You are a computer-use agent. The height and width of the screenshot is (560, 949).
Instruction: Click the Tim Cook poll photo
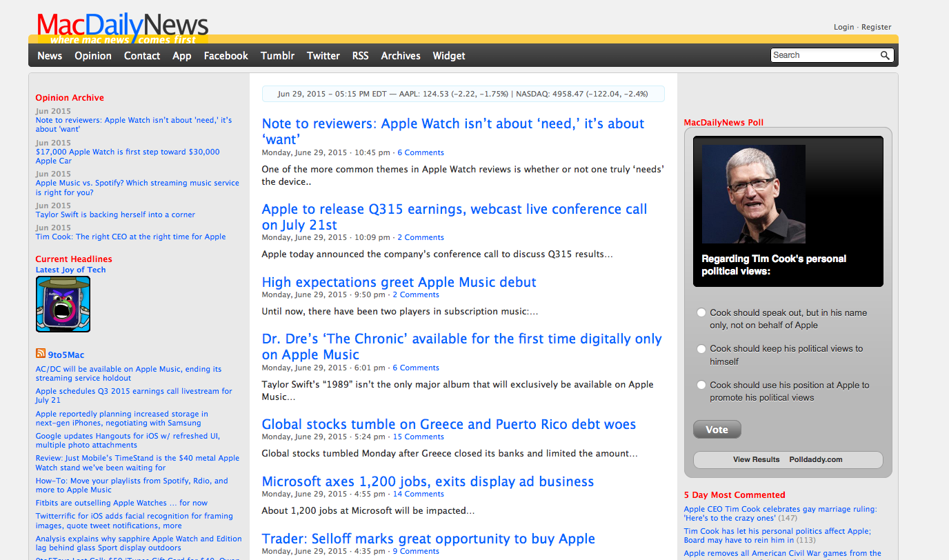754,194
